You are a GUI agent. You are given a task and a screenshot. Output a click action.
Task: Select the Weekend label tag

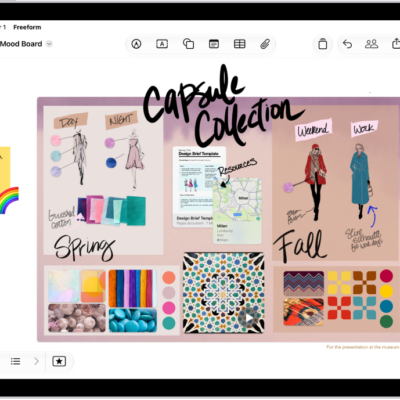pos(313,129)
